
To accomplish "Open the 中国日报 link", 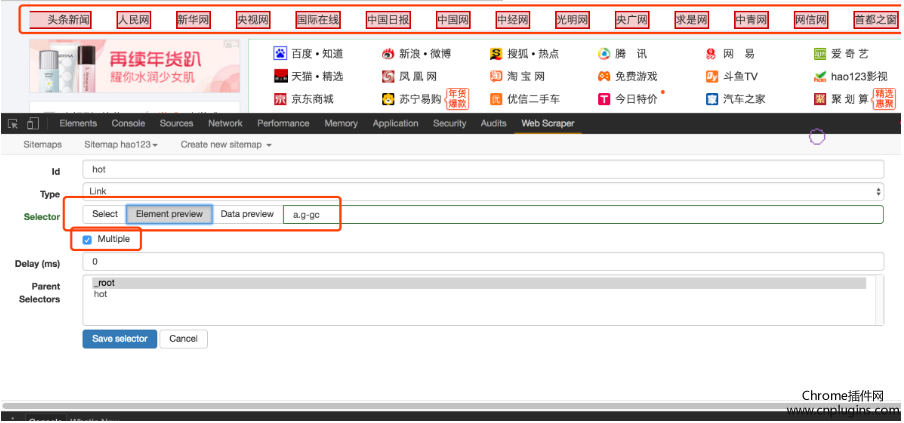I will (389, 21).
